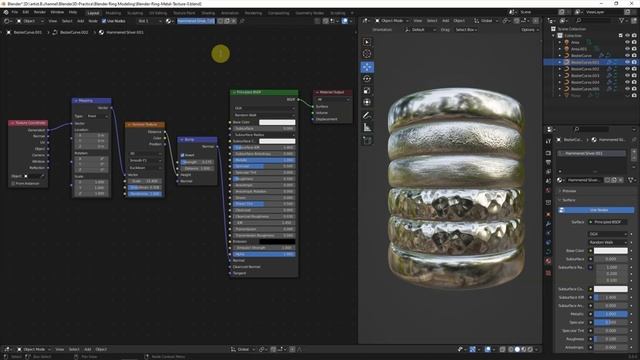
Task: Open the Global transform orientation dropdown
Action: pos(487,20)
